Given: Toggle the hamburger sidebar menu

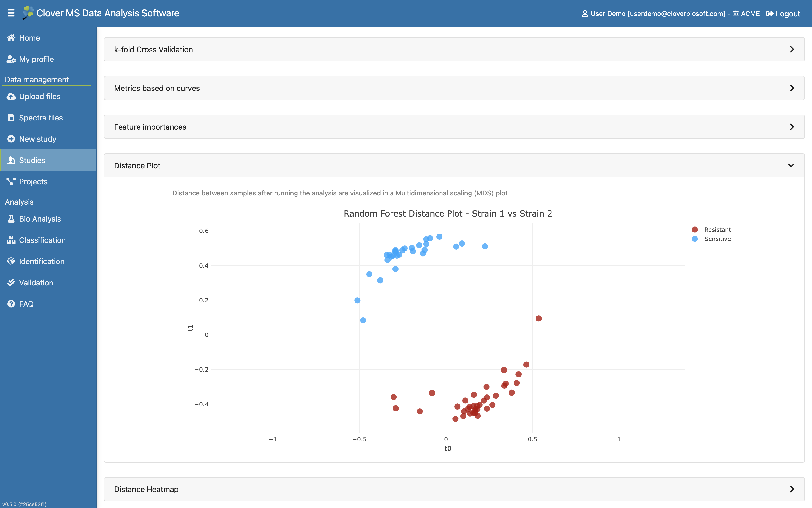Looking at the screenshot, I should (x=11, y=13).
